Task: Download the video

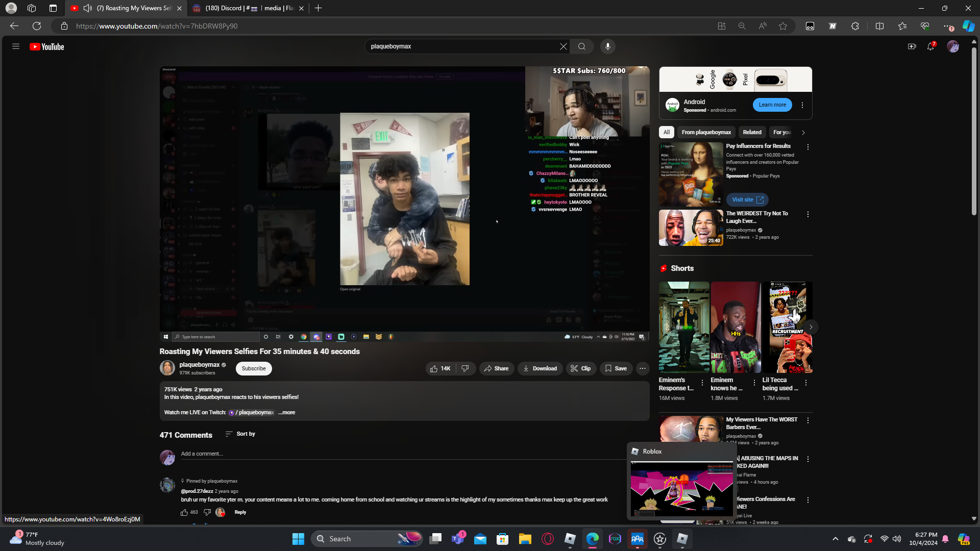Action: click(x=540, y=368)
